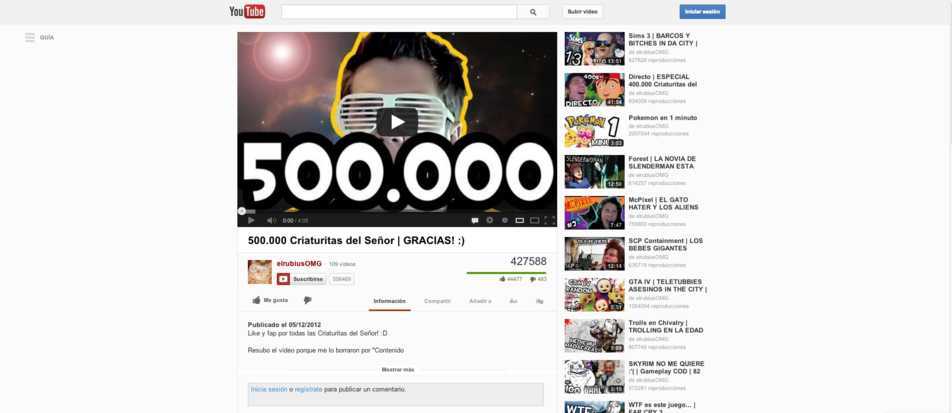The height and width of the screenshot is (413, 952).
Task: Open Directo ESPECIAL 400.000 Criaturitas title
Action: click(x=662, y=80)
